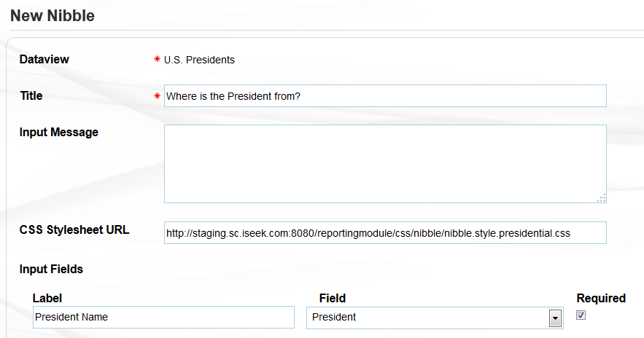The width and height of the screenshot is (644, 338).
Task: Click the President Name label input
Action: 163,318
